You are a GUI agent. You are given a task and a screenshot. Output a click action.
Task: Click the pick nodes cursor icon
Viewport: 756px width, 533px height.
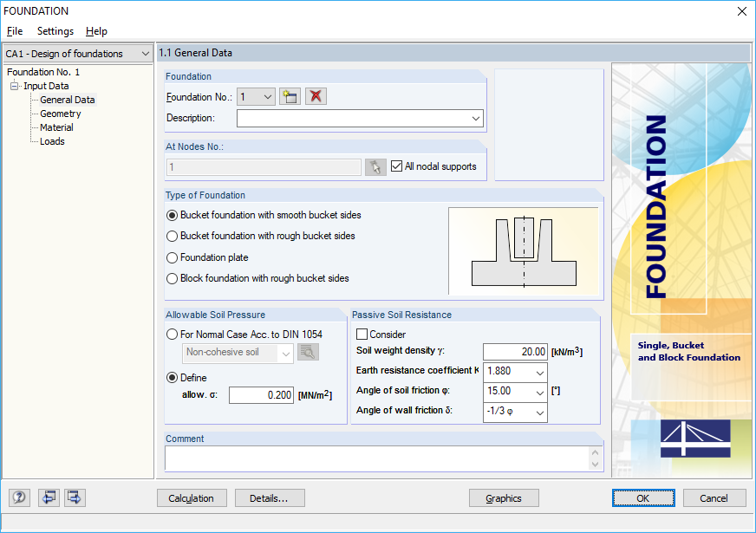click(375, 167)
